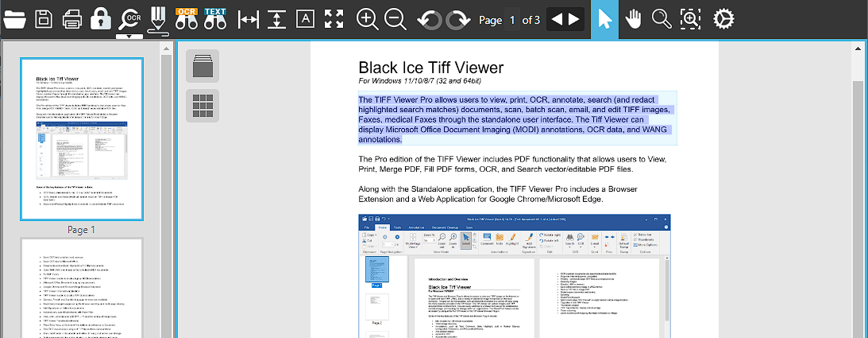Image resolution: width=868 pixels, height=338 pixels.
Task: Click the page number input field
Action: [513, 20]
